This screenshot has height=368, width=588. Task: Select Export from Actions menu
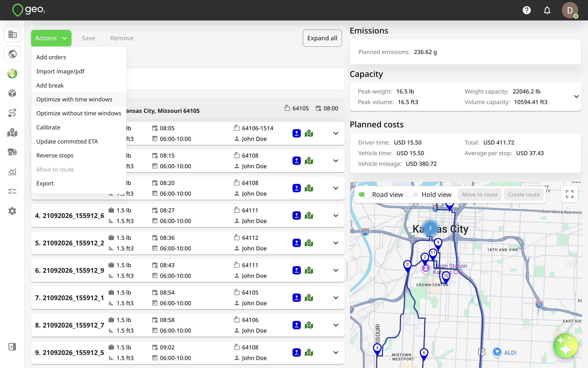pyautogui.click(x=79, y=183)
